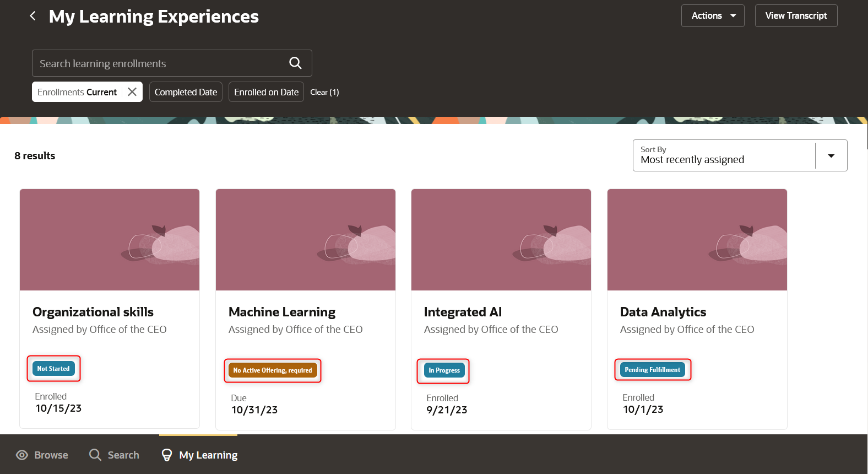Open the Organizational skills card thumbnail

coord(110,240)
